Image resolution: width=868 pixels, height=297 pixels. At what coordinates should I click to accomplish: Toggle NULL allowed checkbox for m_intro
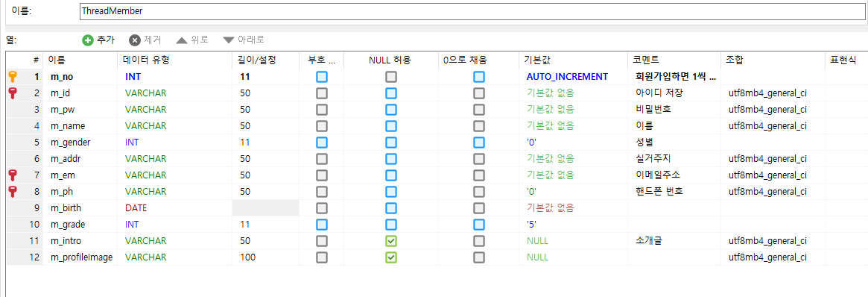click(391, 241)
